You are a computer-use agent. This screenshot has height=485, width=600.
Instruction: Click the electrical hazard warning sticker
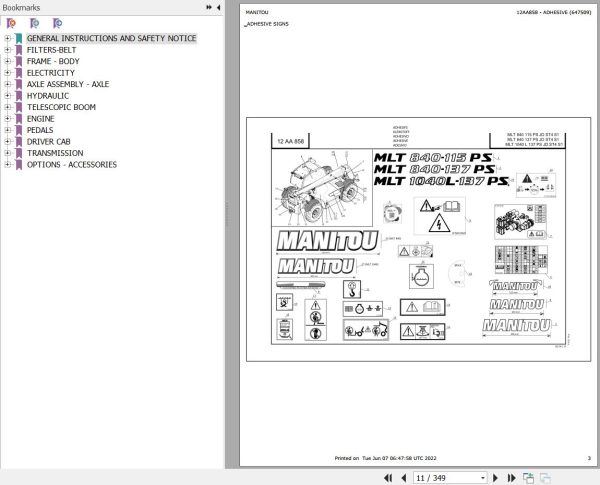pos(439,216)
